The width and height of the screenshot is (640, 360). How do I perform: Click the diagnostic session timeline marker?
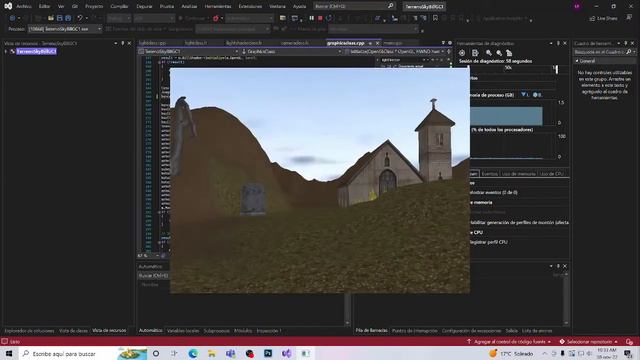tap(556, 69)
